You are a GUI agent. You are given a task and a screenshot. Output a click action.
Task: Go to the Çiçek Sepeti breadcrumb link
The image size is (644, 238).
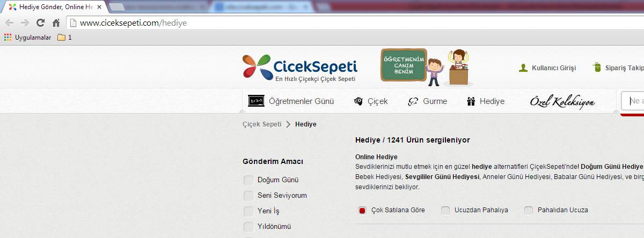click(x=262, y=124)
